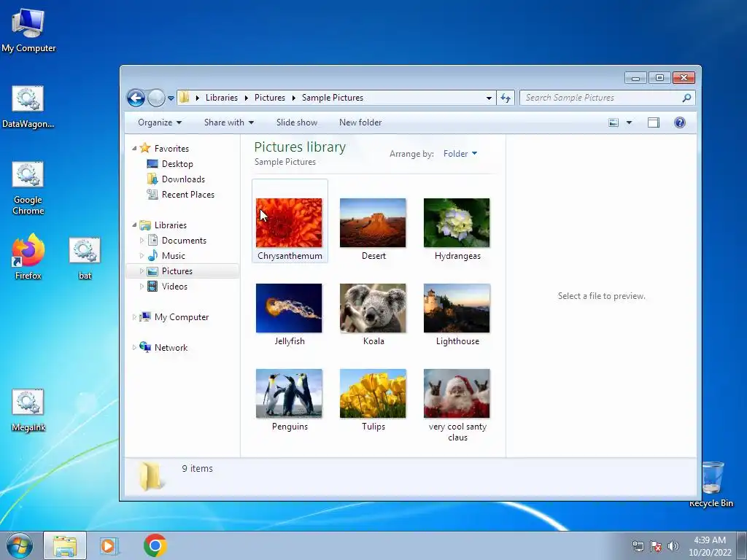Click the Libraries breadcrumb in address bar
This screenshot has width=747, height=560.
(x=222, y=98)
